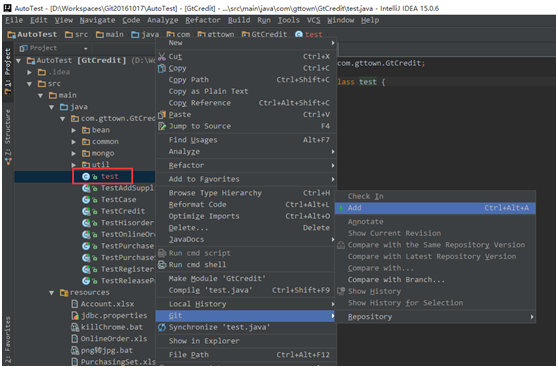
Task: Expand the bean package
Action: (x=74, y=131)
